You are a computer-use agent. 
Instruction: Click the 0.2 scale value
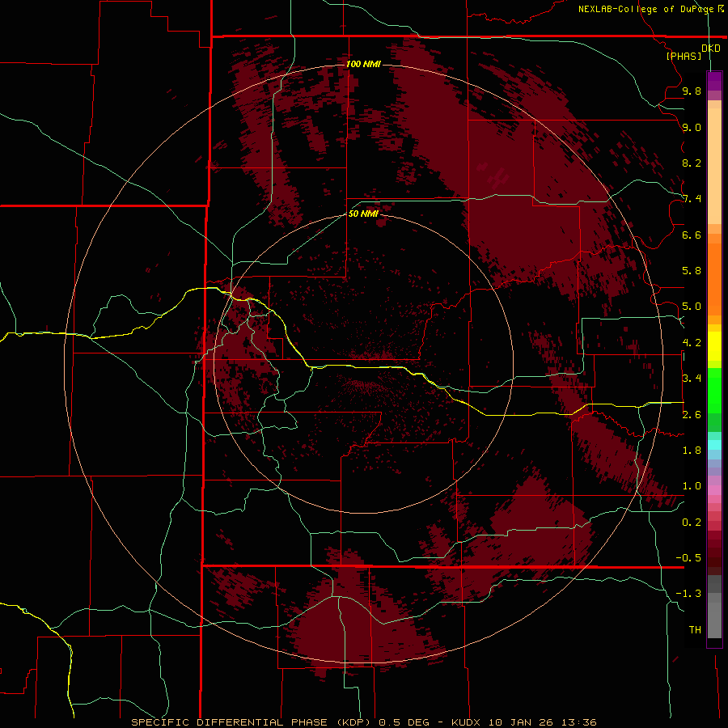coord(692,523)
